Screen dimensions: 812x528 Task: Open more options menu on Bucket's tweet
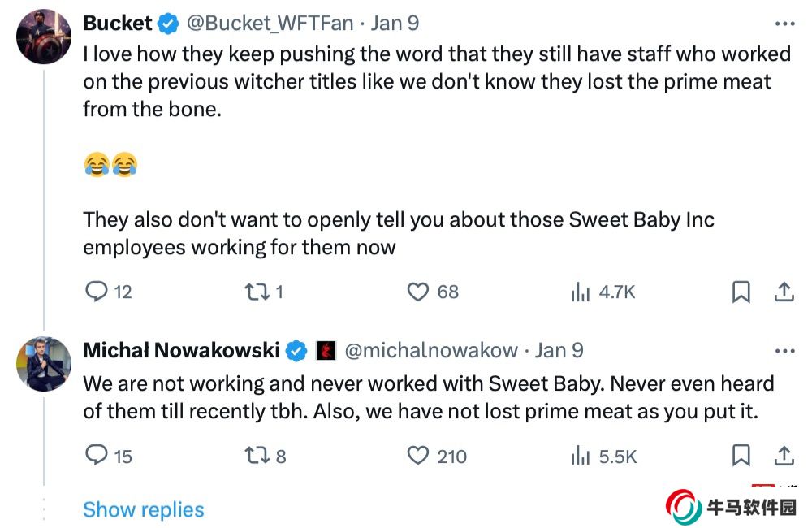pyautogui.click(x=784, y=24)
